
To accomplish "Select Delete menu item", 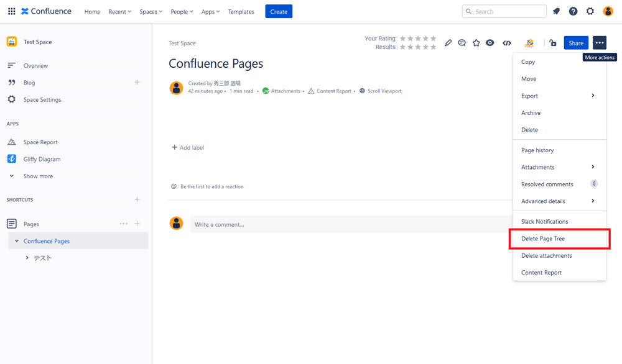I will (x=559, y=130).
